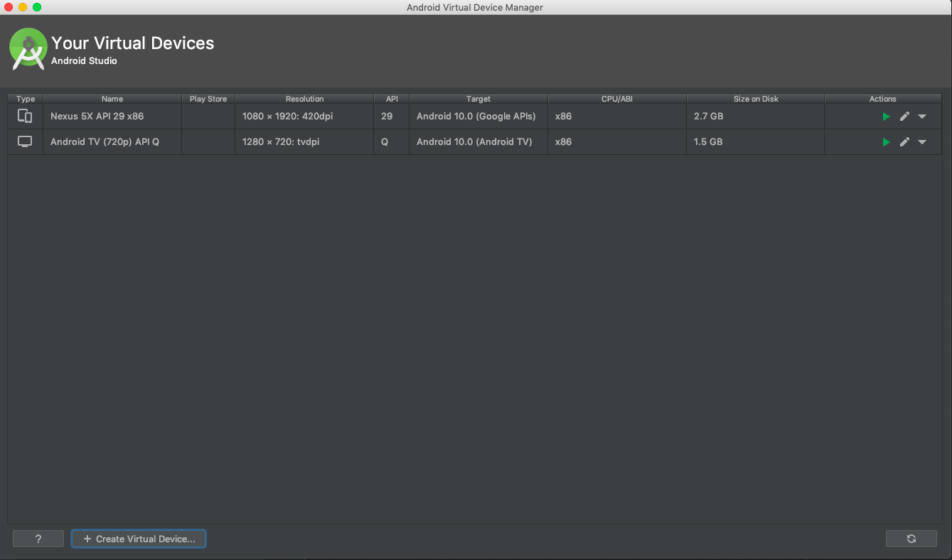952x560 pixels.
Task: Click the 2.7 GB size cell
Action: click(756, 116)
